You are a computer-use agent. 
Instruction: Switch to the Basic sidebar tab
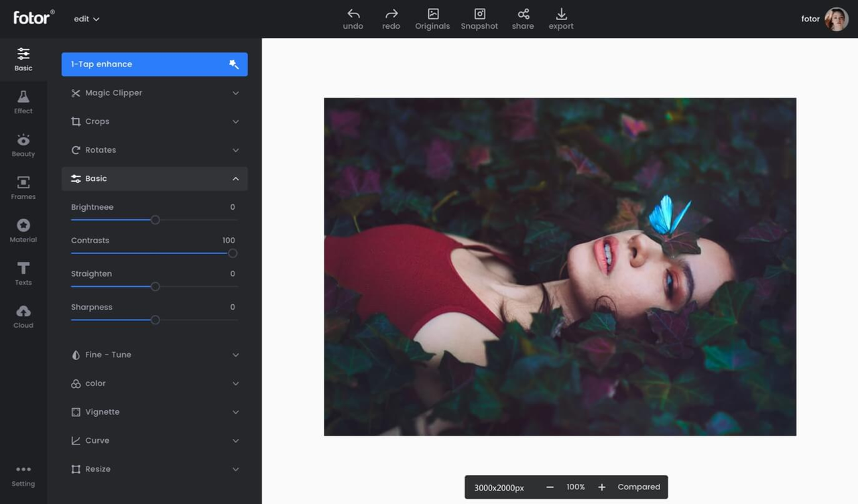(x=23, y=59)
